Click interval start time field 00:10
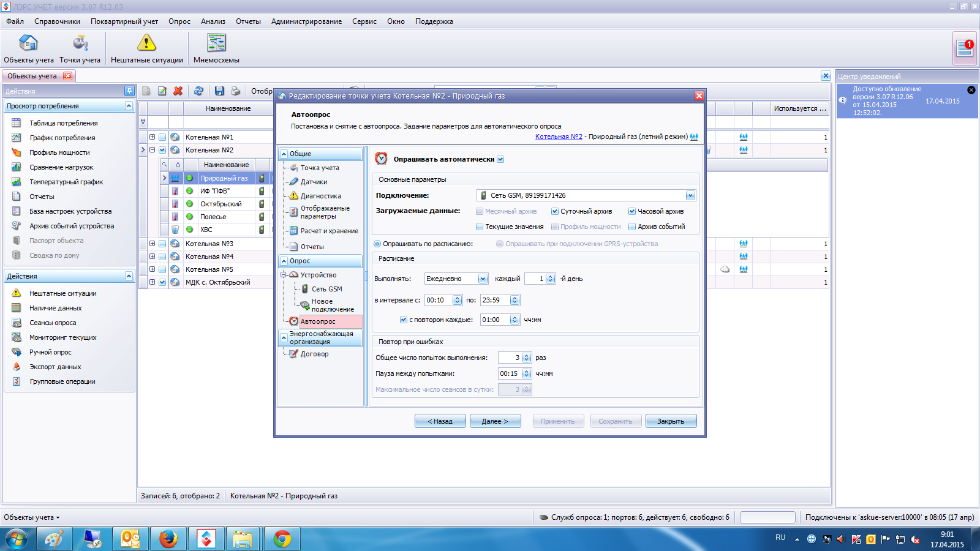The image size is (980, 551). click(x=439, y=300)
